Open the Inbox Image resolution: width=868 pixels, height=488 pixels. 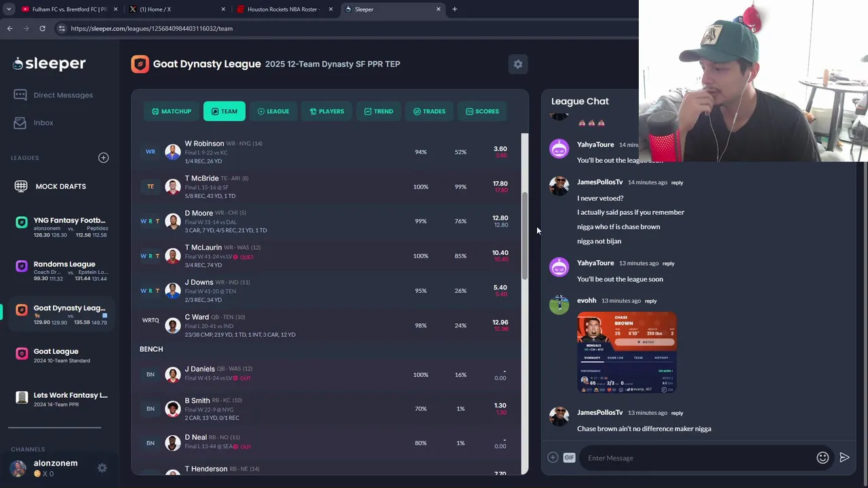pyautogui.click(x=34, y=123)
